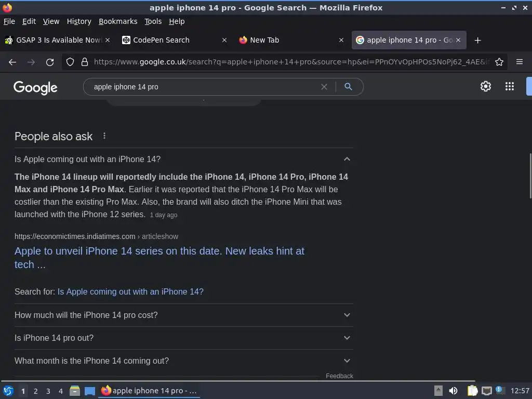Go to Google homepage via logo
The height and width of the screenshot is (399, 532).
35,88
